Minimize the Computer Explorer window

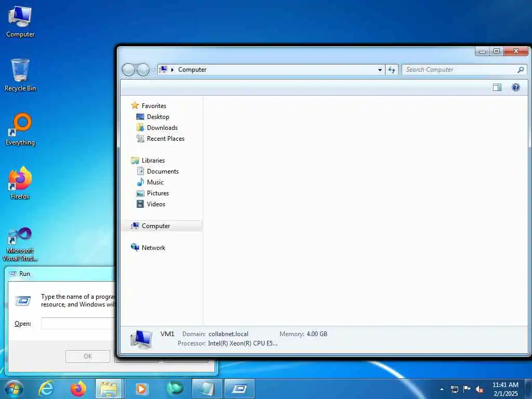pos(483,51)
